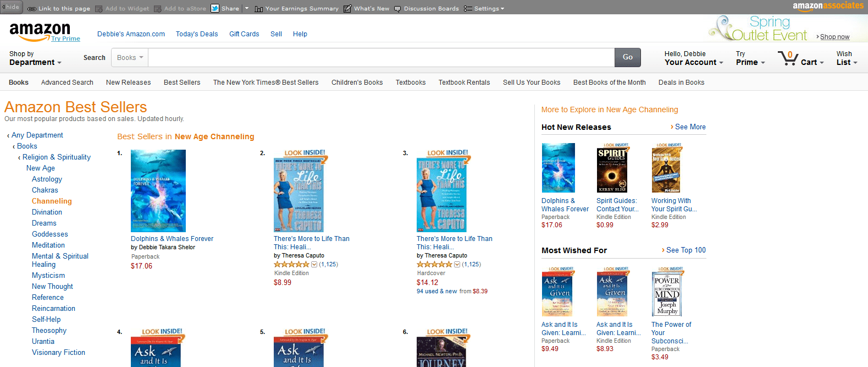868x367 pixels.
Task: Click the Add to aStore icon
Action: point(158,9)
